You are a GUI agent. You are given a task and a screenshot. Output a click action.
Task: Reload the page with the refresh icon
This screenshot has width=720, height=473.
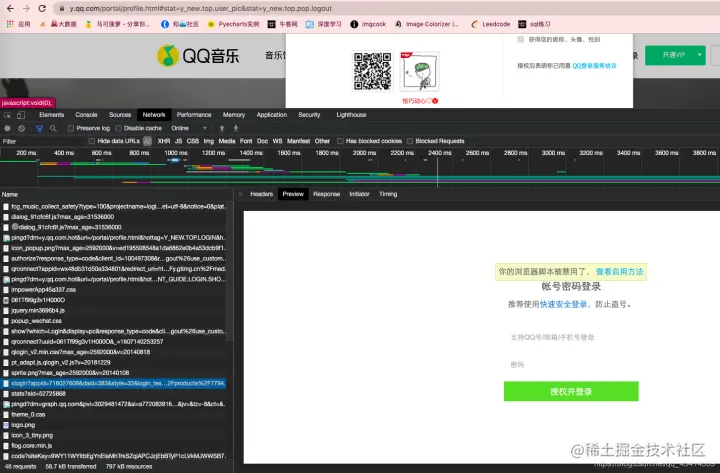(42, 8)
